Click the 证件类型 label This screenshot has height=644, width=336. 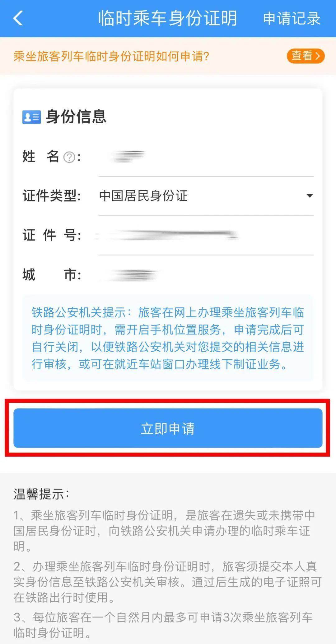pos(52,196)
